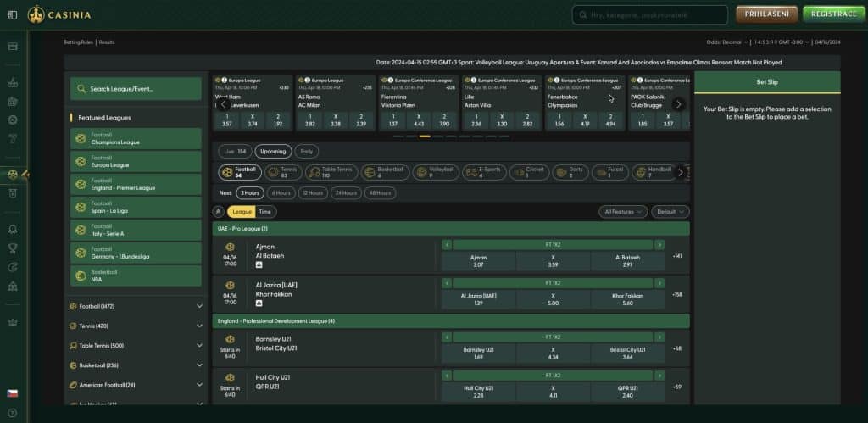Switch to the Early tab
Viewport: 868px width, 423px height.
coord(307,152)
